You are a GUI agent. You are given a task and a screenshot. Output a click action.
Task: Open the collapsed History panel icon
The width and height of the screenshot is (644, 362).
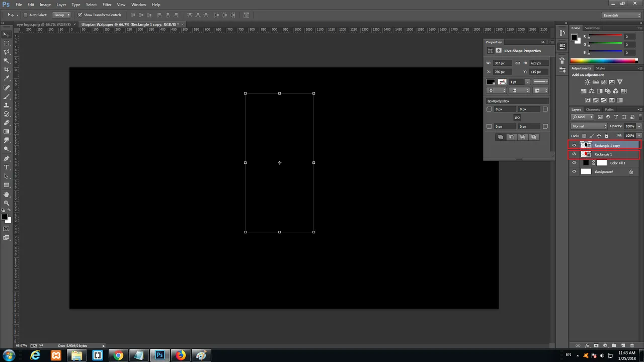click(562, 34)
